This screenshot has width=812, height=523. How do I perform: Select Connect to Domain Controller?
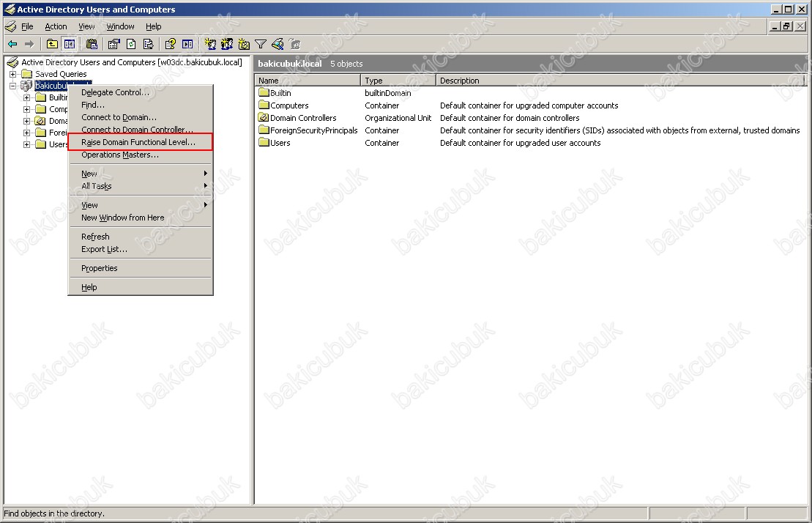pyautogui.click(x=141, y=130)
